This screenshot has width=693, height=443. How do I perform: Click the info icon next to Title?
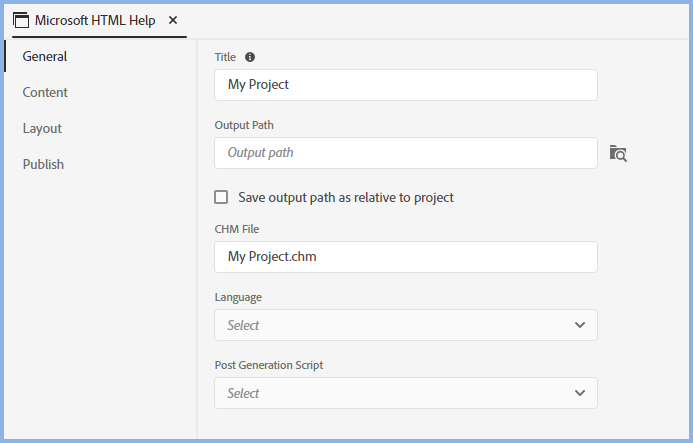250,58
